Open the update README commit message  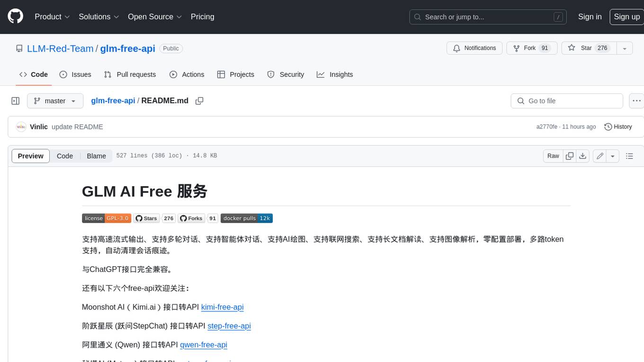[x=77, y=127]
